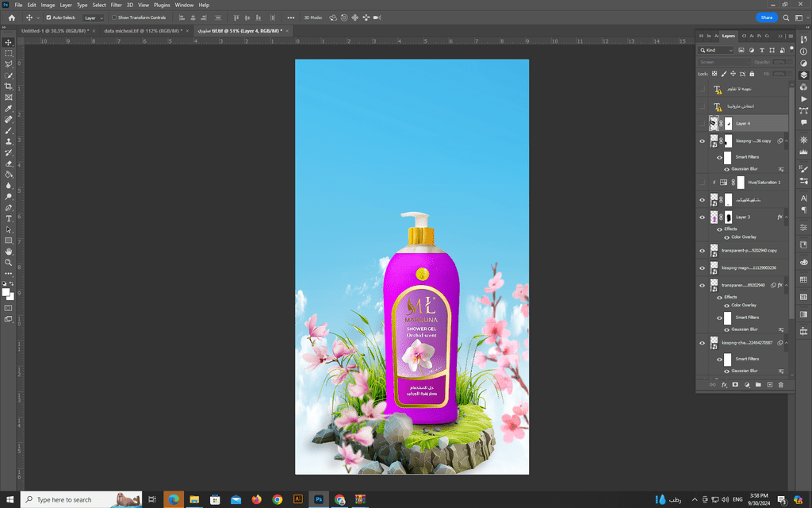Collapse effects of transparen....89202940 layer
Screen dimensions: 812x508
coord(786,285)
